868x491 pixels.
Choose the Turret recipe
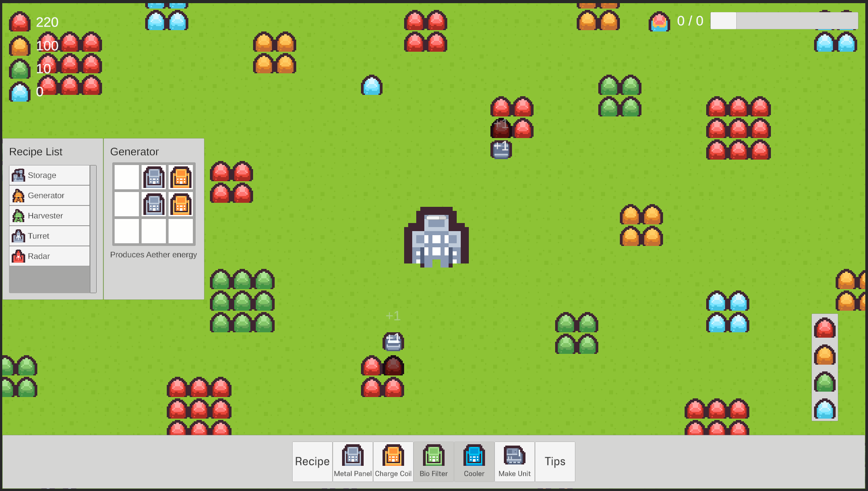pyautogui.click(x=49, y=236)
